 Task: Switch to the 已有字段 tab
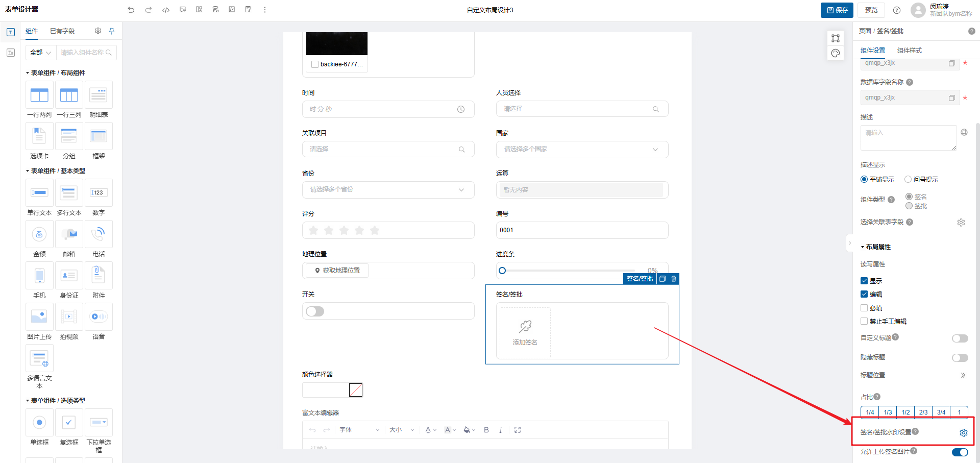click(x=62, y=31)
